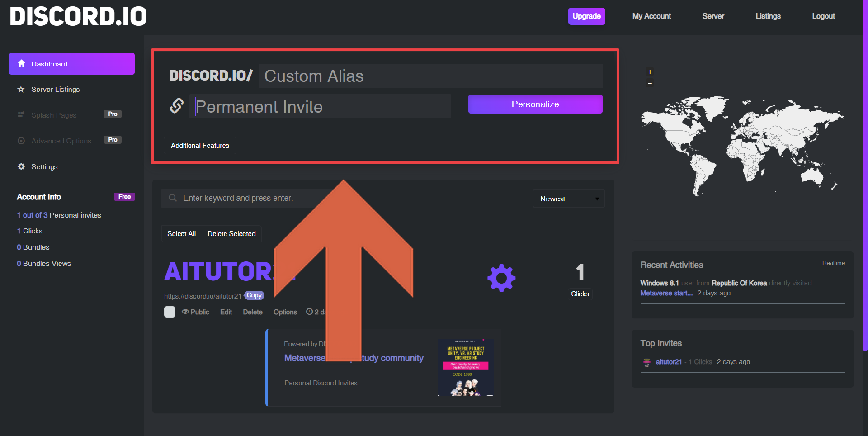Copy the aitutor21 invite link

coord(254,295)
